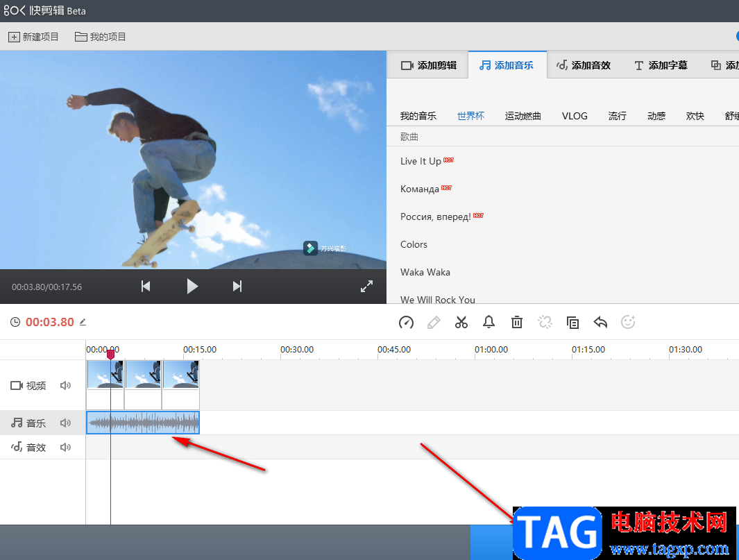Click the red playhead marker

pyautogui.click(x=110, y=354)
